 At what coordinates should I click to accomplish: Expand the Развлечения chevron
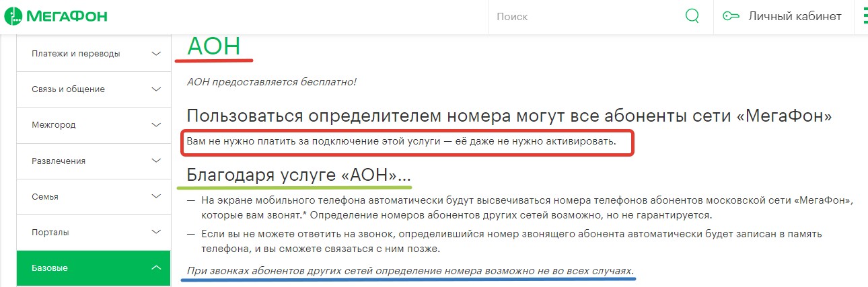pos(156,161)
